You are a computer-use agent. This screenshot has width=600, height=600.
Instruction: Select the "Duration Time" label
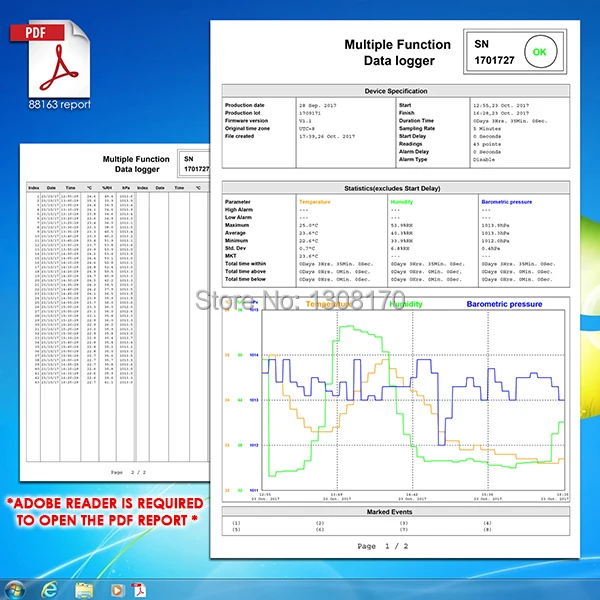[x=416, y=121]
